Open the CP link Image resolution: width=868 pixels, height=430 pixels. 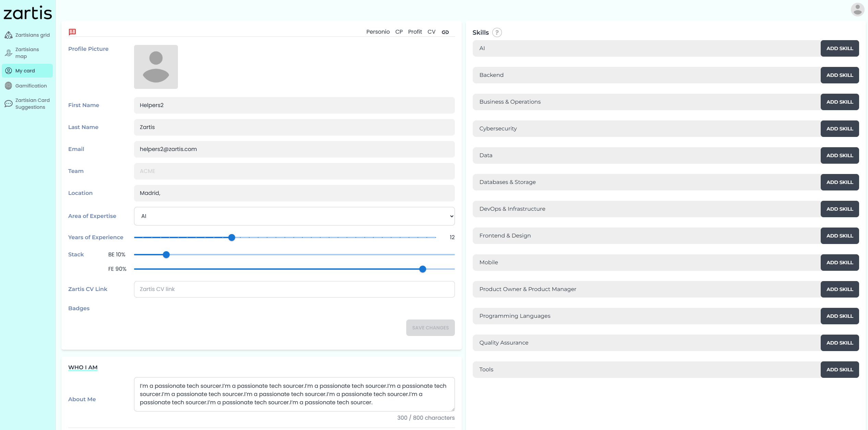coord(399,32)
